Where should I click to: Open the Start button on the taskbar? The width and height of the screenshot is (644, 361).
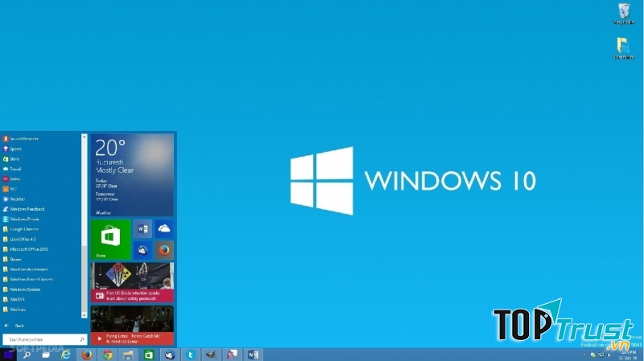pyautogui.click(x=8, y=355)
